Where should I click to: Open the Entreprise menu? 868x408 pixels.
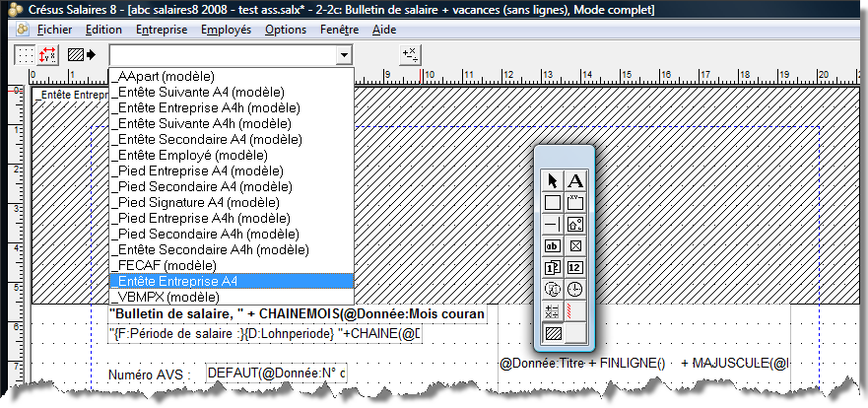[162, 30]
